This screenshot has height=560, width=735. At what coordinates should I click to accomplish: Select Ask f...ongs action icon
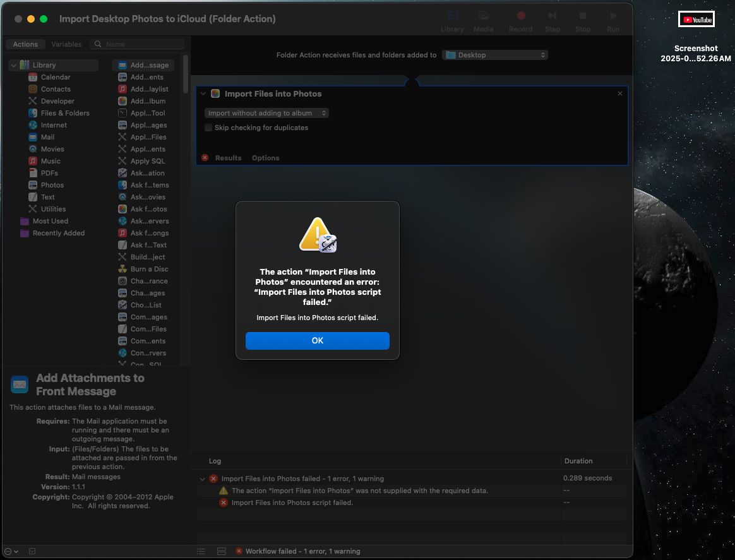(x=122, y=233)
